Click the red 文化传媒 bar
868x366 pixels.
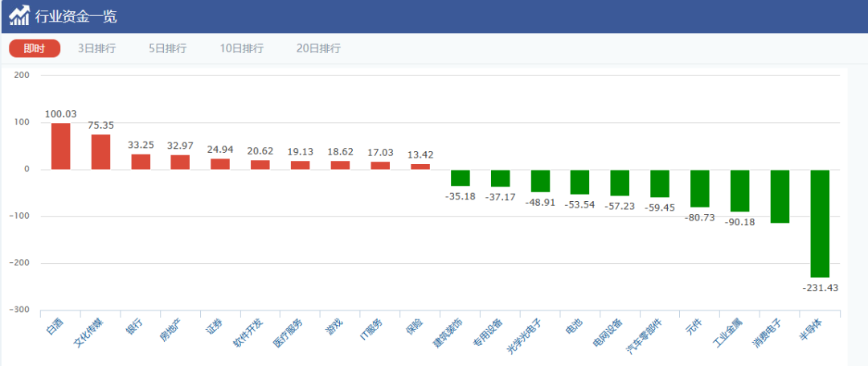100,152
